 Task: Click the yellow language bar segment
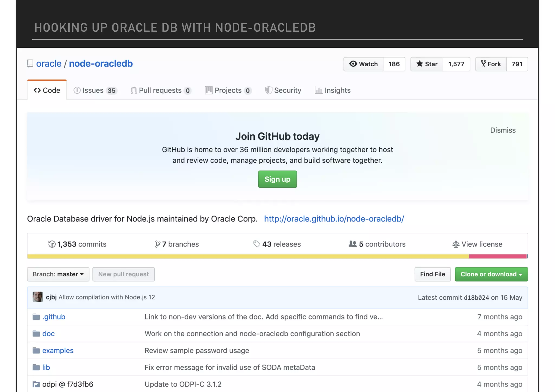pos(248,256)
